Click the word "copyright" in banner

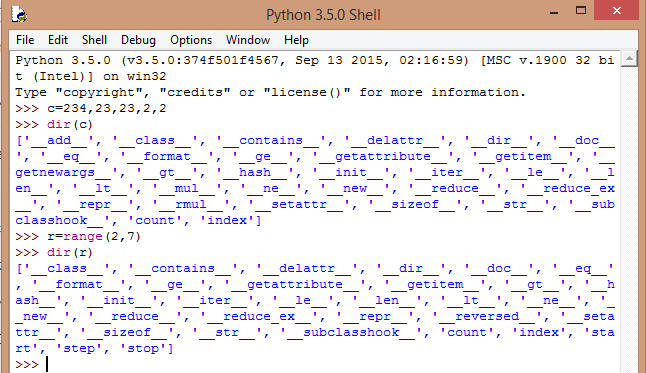[99, 92]
